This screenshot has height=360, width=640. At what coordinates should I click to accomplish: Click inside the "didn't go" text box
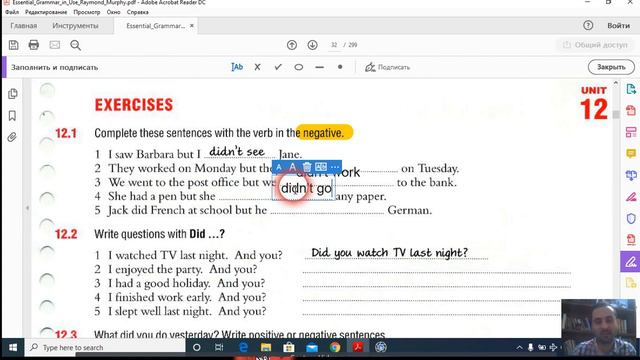click(x=304, y=188)
